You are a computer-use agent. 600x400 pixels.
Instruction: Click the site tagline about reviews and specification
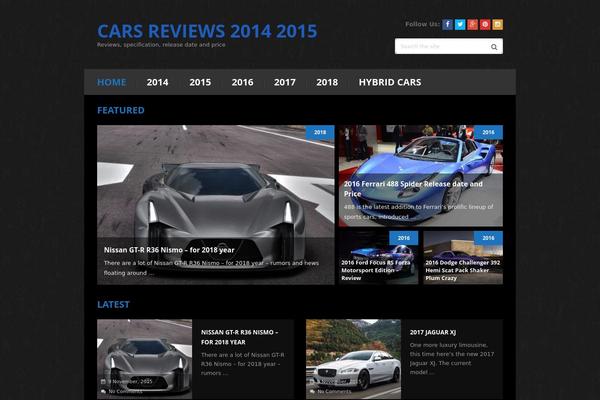pyautogui.click(x=161, y=45)
